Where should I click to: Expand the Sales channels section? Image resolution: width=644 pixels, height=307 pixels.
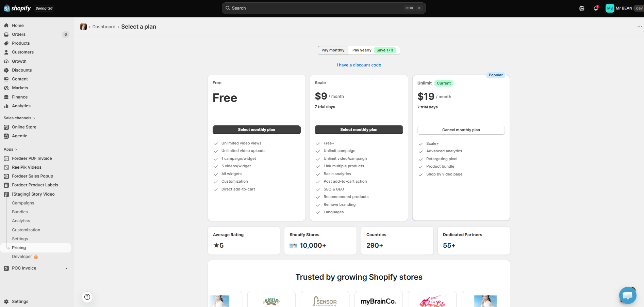point(19,118)
